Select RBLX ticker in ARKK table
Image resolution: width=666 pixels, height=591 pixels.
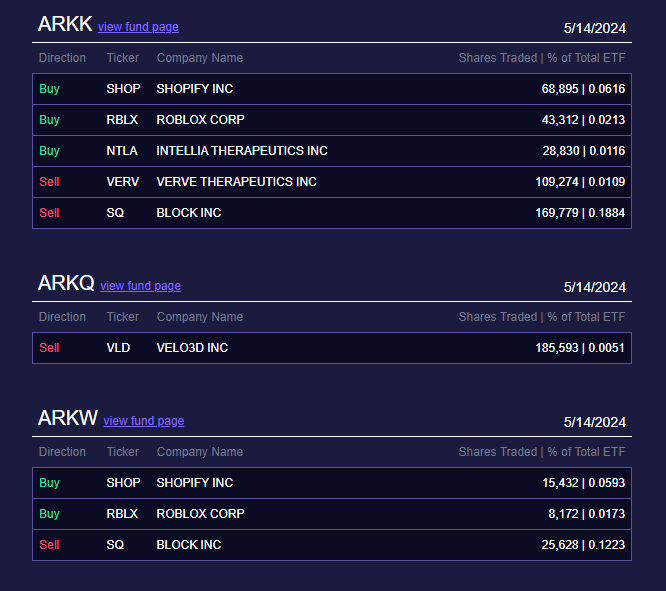tap(122, 120)
